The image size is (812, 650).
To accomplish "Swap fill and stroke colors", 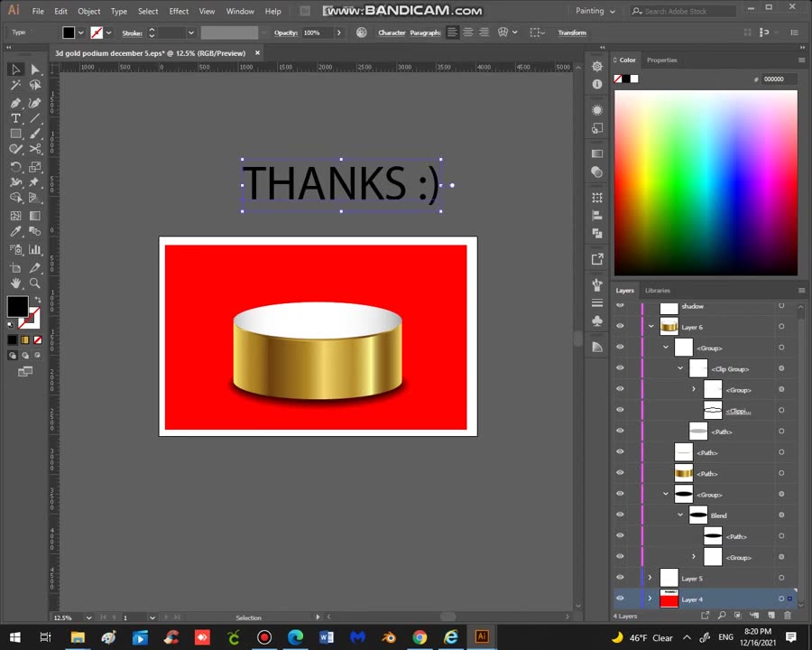I will (x=37, y=300).
